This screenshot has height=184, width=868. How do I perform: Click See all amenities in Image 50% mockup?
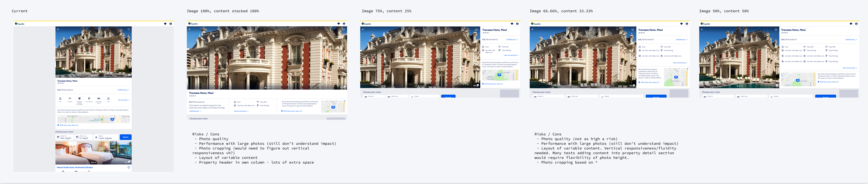click(x=850, y=68)
